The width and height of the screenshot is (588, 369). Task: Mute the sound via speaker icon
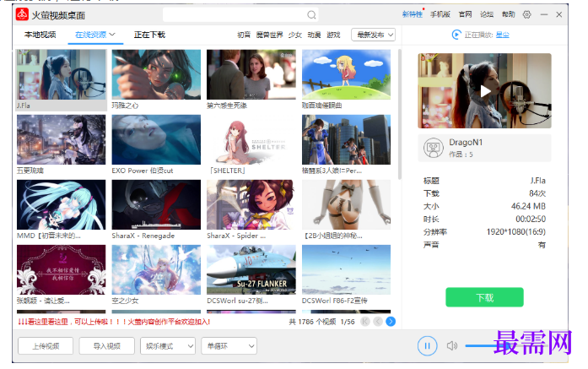point(452,345)
